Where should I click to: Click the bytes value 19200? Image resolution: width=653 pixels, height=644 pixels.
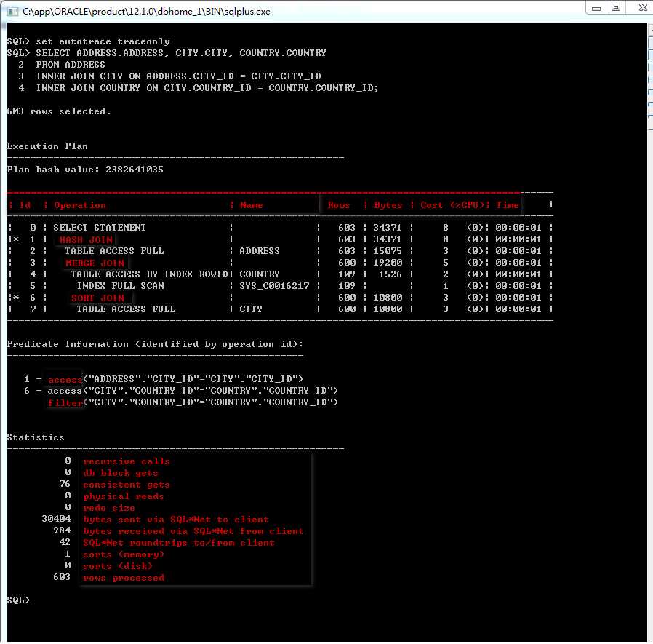[x=388, y=263]
